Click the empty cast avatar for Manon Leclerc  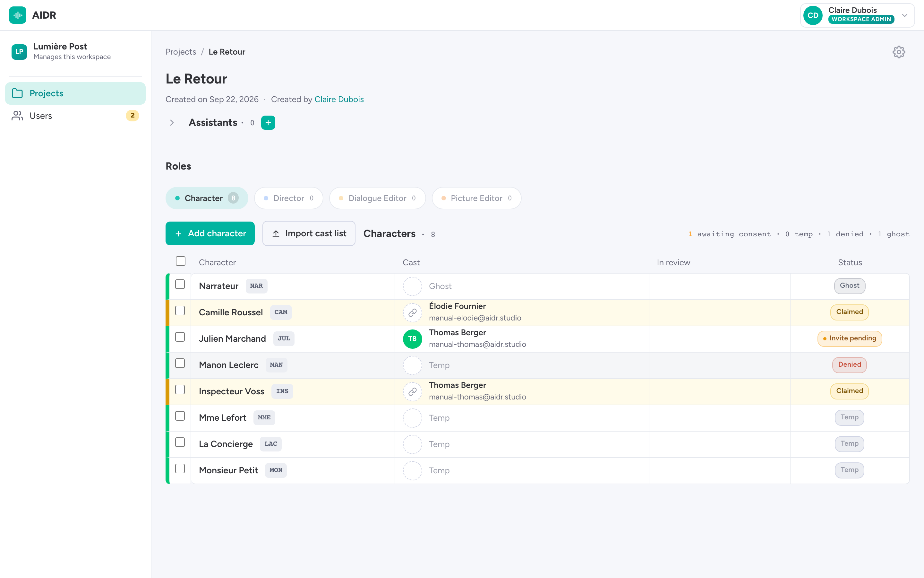tap(412, 365)
